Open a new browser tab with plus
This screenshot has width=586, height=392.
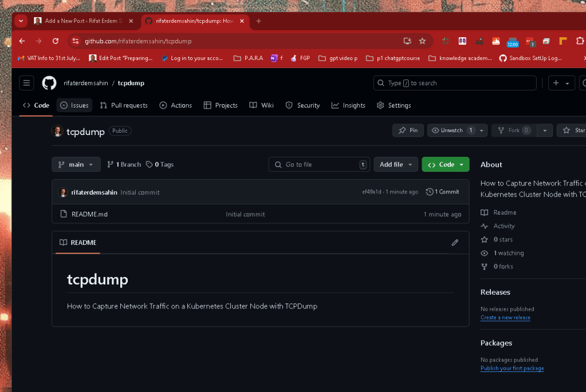click(258, 21)
